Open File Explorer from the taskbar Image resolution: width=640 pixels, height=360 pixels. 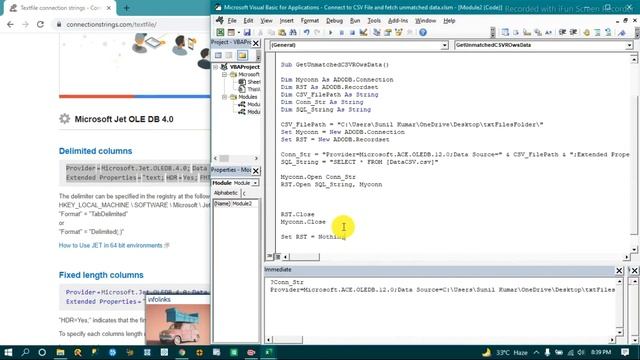(60, 352)
